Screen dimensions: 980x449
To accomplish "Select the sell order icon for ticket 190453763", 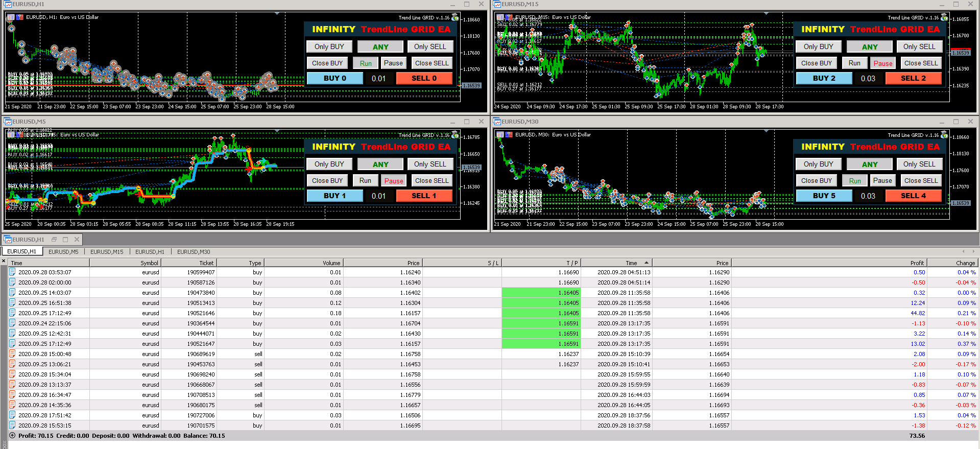I will click(x=12, y=364).
